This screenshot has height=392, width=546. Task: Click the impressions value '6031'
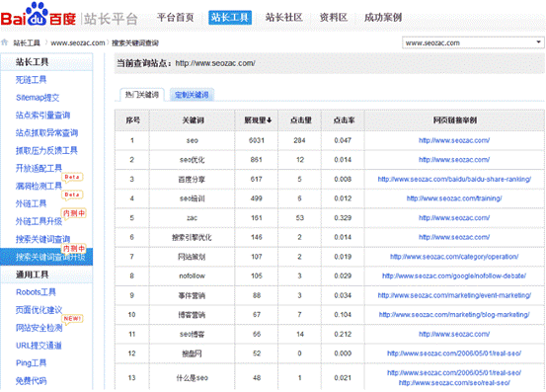(257, 140)
